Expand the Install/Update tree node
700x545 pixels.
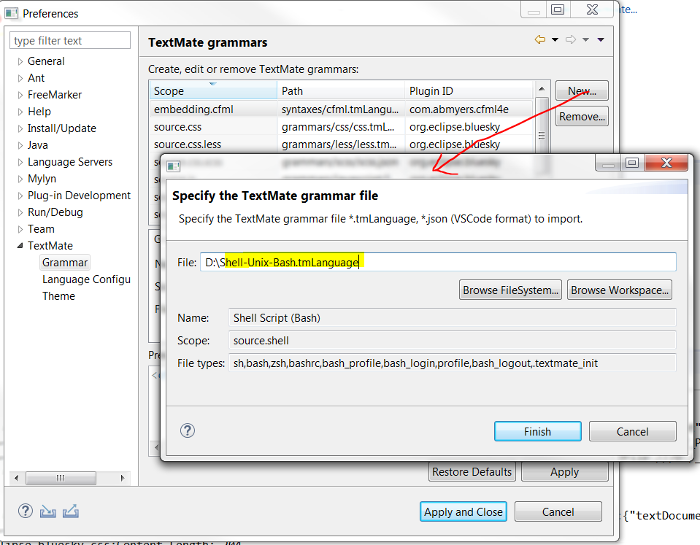[x=20, y=129]
